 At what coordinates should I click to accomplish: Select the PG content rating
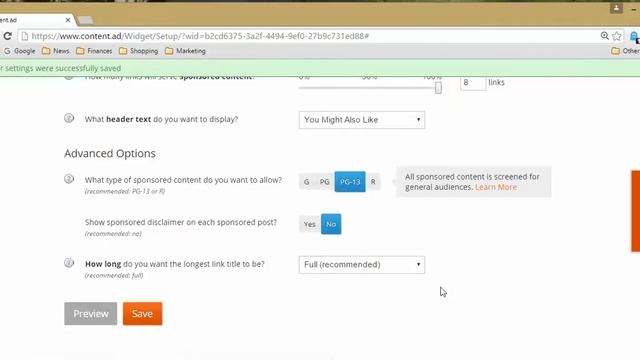click(x=324, y=182)
